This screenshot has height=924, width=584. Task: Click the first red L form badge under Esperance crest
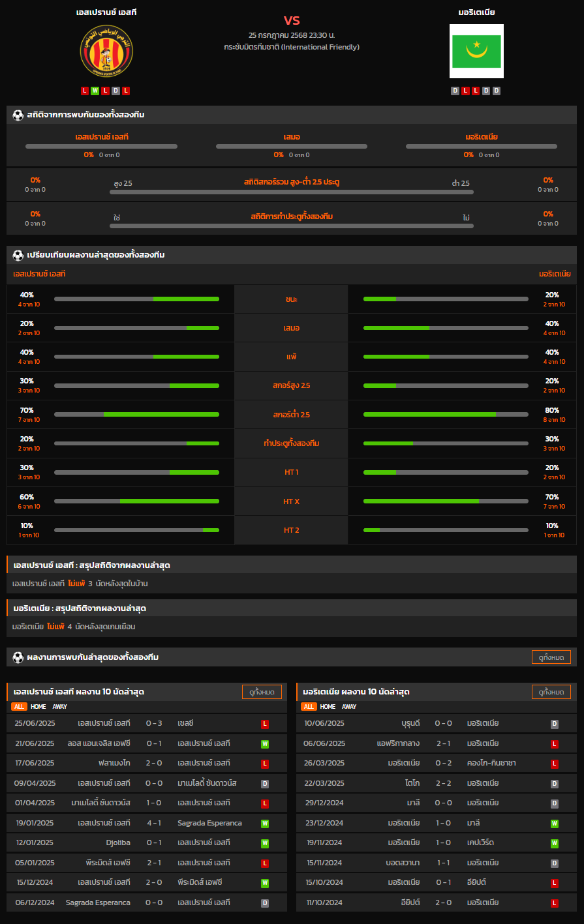coord(85,91)
